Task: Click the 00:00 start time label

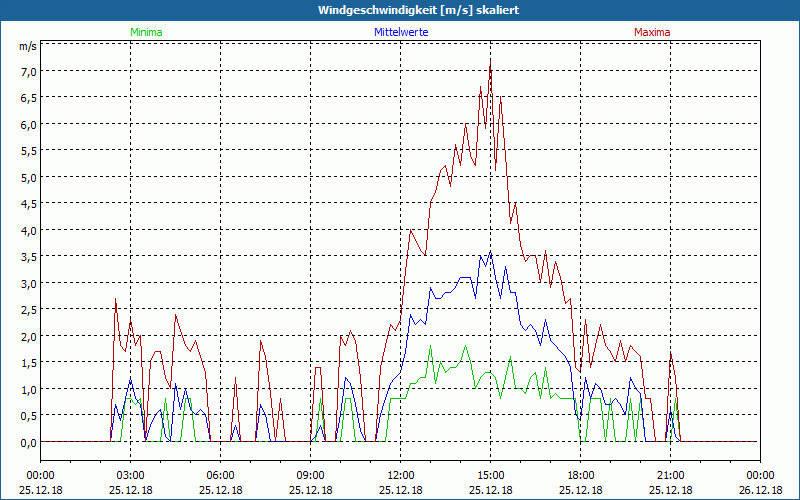Action: [x=40, y=475]
